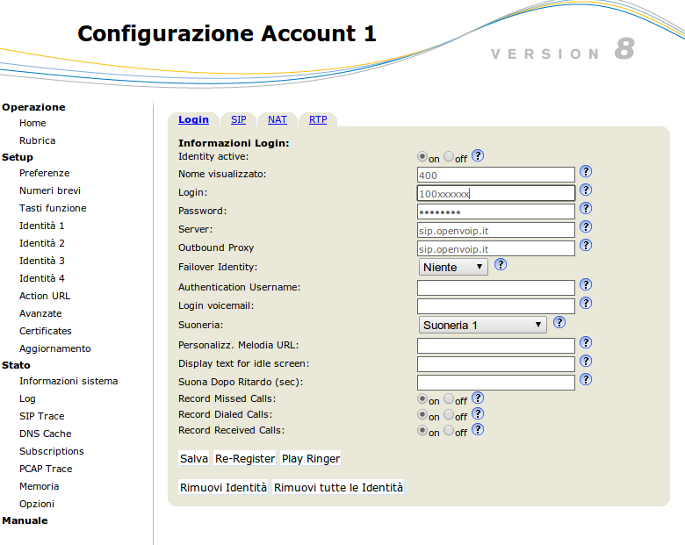Click help icon beside Nome visualizzato field

tap(585, 171)
